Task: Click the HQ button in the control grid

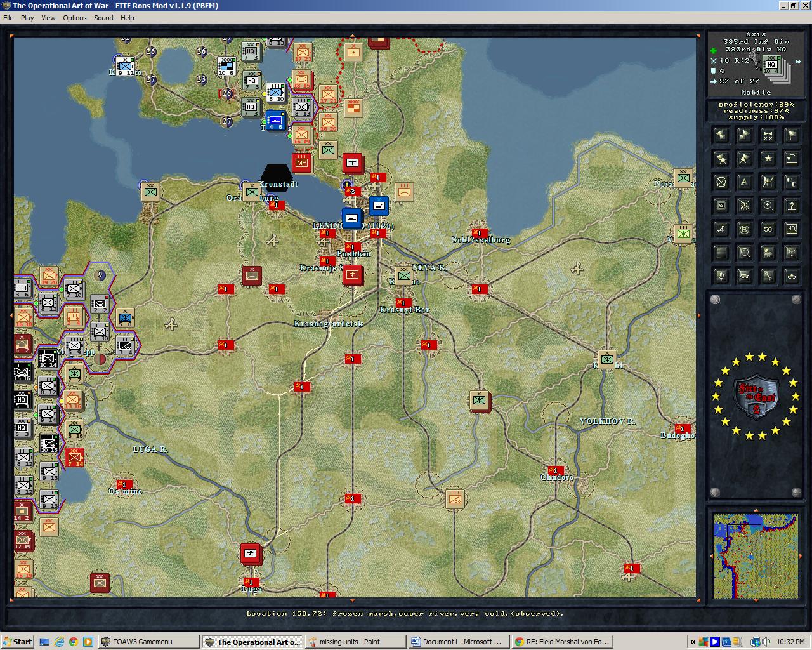Action: pyautogui.click(x=791, y=229)
